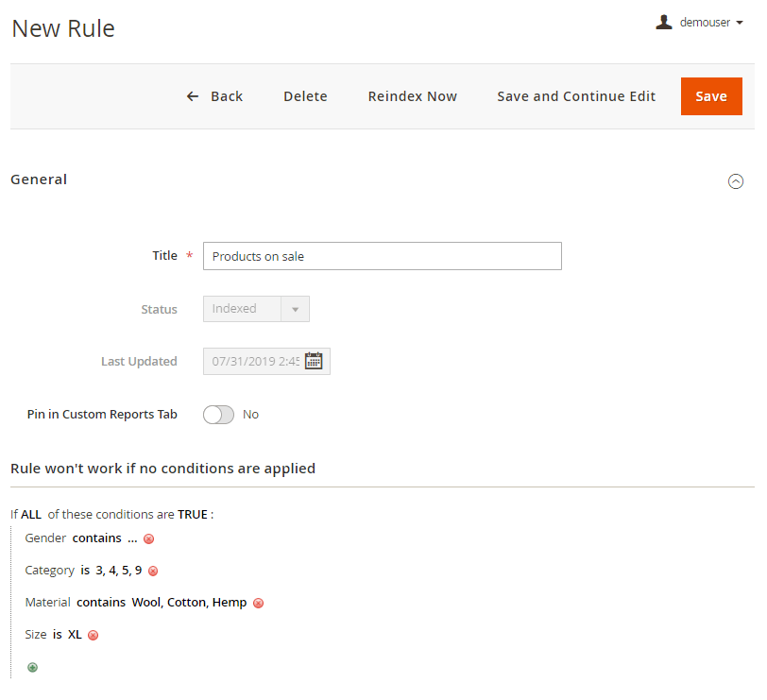Image resolution: width=767 pixels, height=700 pixels.
Task: Click Save and Continue Edit
Action: tap(576, 96)
